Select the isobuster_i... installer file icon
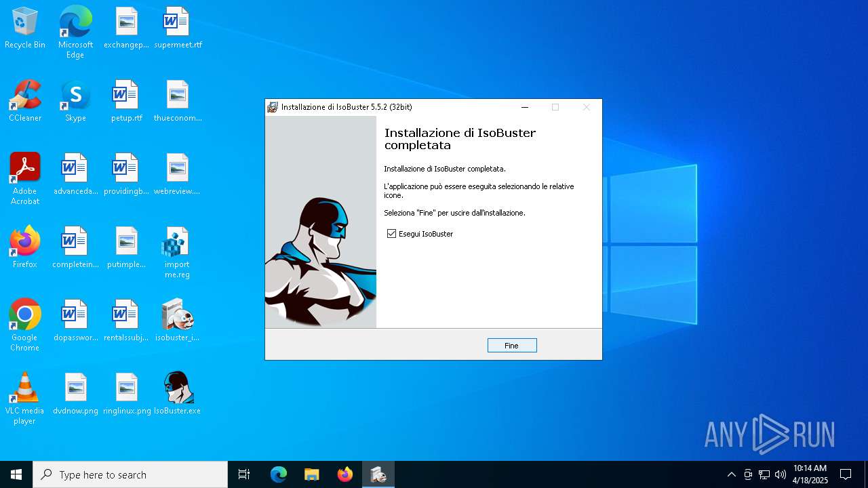The image size is (868, 488). (178, 321)
